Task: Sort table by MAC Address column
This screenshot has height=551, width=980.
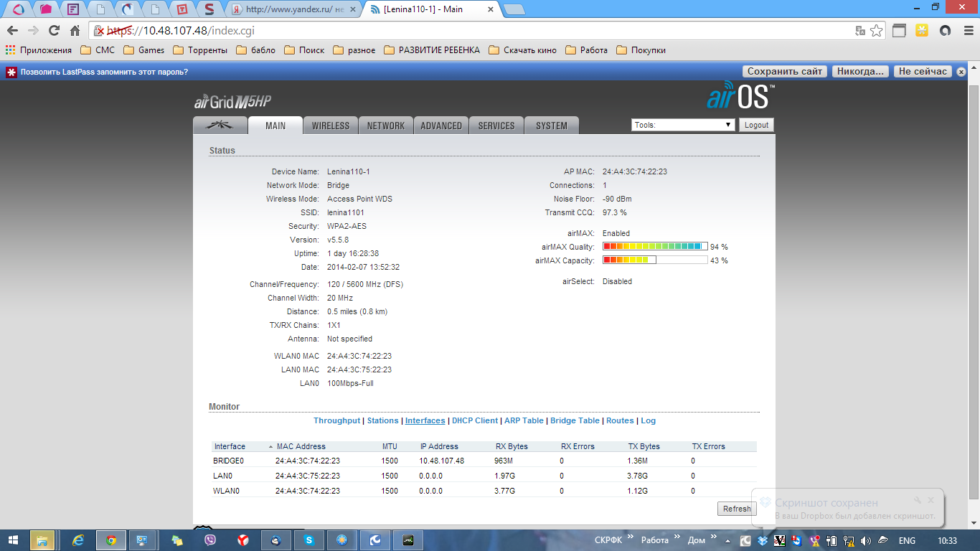Action: click(x=301, y=446)
